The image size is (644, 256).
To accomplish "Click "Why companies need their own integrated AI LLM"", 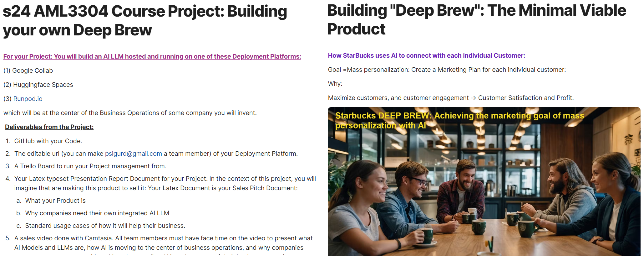I will point(97,213).
